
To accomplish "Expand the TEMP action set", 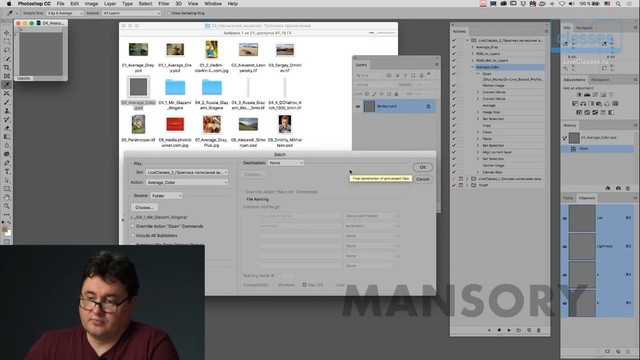I will 467,185.
